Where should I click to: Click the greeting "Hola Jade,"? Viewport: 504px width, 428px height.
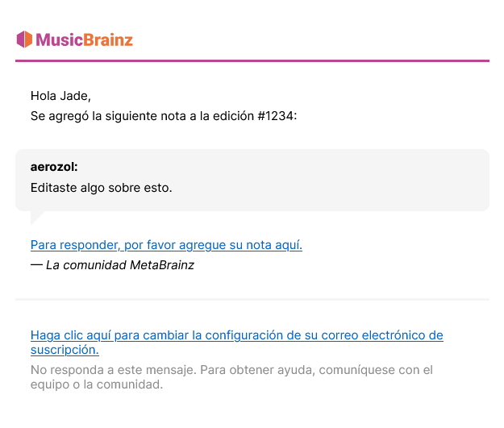tap(60, 96)
